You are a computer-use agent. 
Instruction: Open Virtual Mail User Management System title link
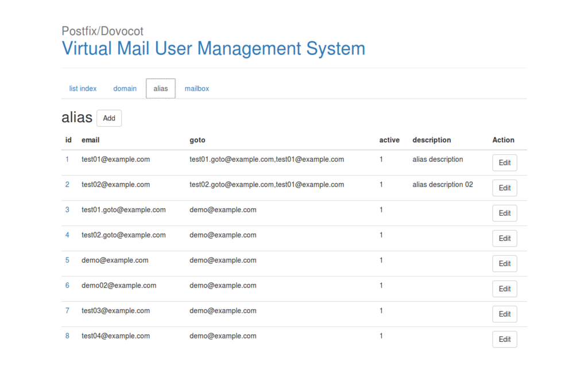(x=214, y=49)
